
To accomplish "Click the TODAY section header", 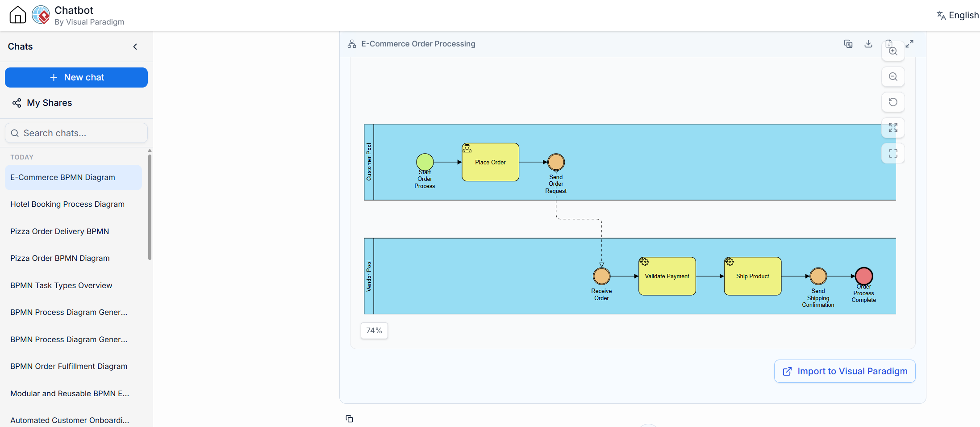I will (x=22, y=157).
